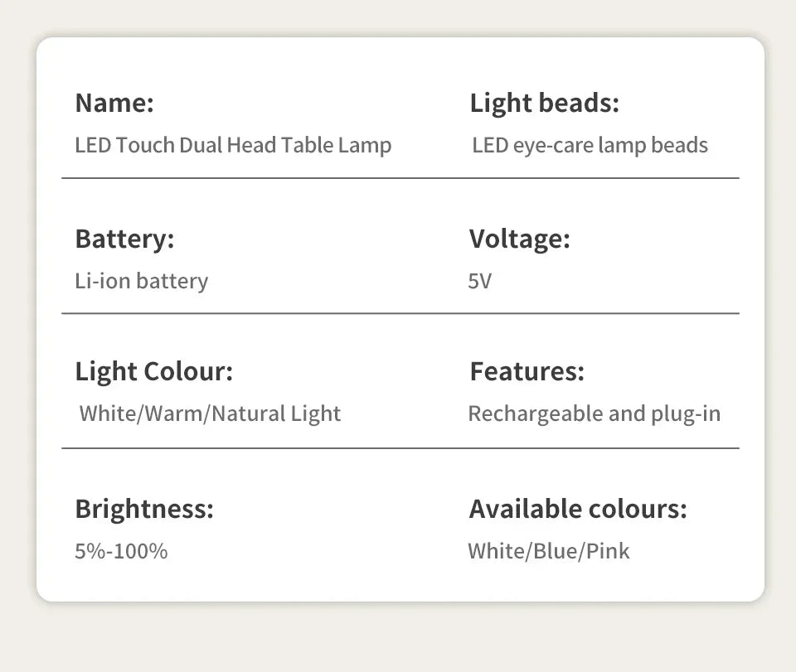Select the "White/Blue/Pink" colours value
The image size is (796, 672).
(x=548, y=551)
